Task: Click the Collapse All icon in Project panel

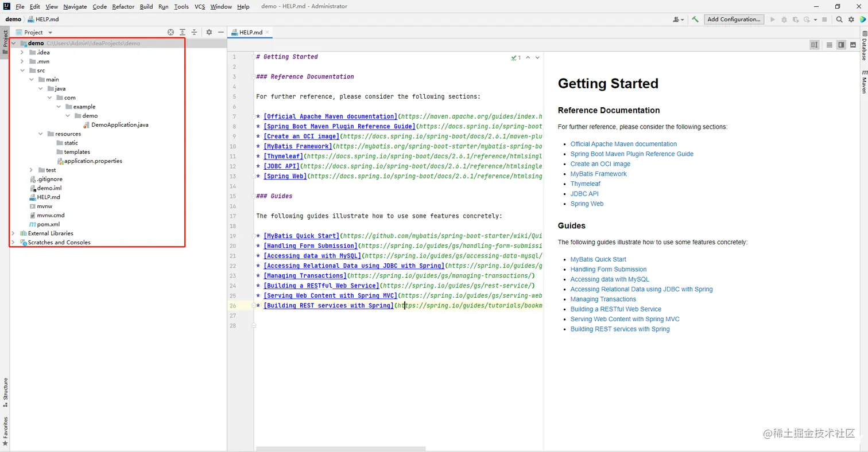Action: click(194, 32)
